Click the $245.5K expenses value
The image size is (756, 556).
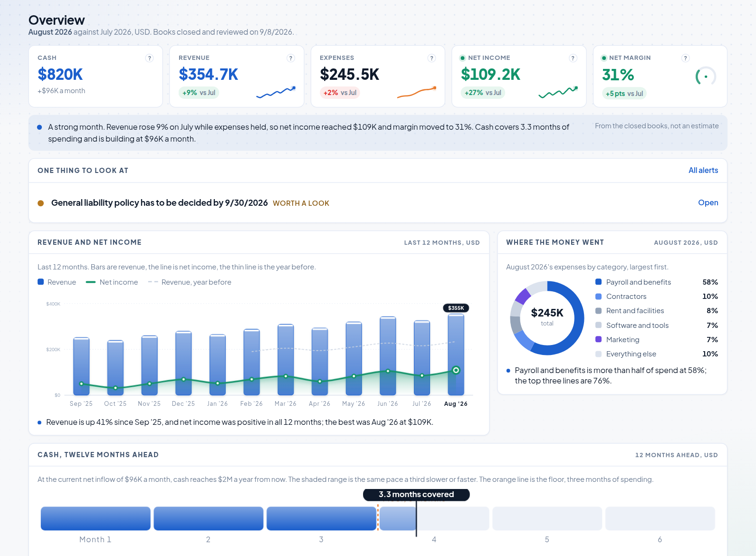pos(350,74)
